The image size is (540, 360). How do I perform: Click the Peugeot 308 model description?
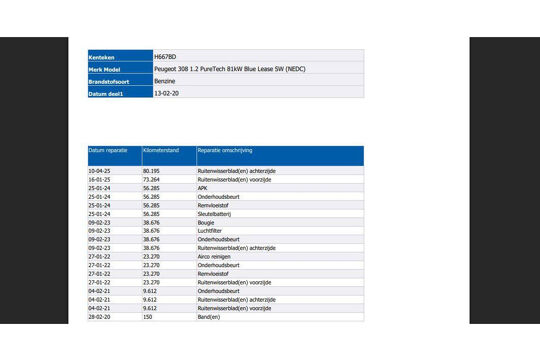click(230, 69)
